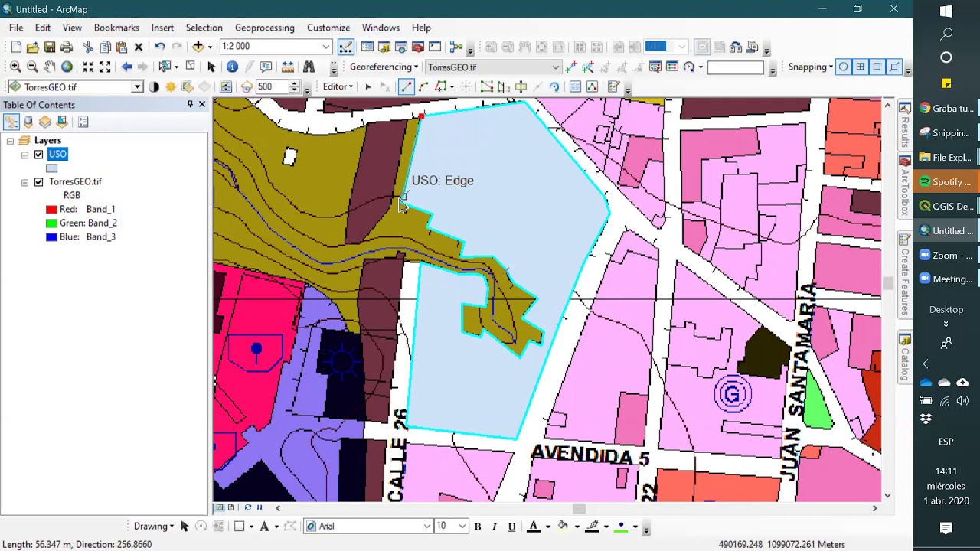Toggle Edge Snapping button
This screenshot has height=551, width=980.
894,67
